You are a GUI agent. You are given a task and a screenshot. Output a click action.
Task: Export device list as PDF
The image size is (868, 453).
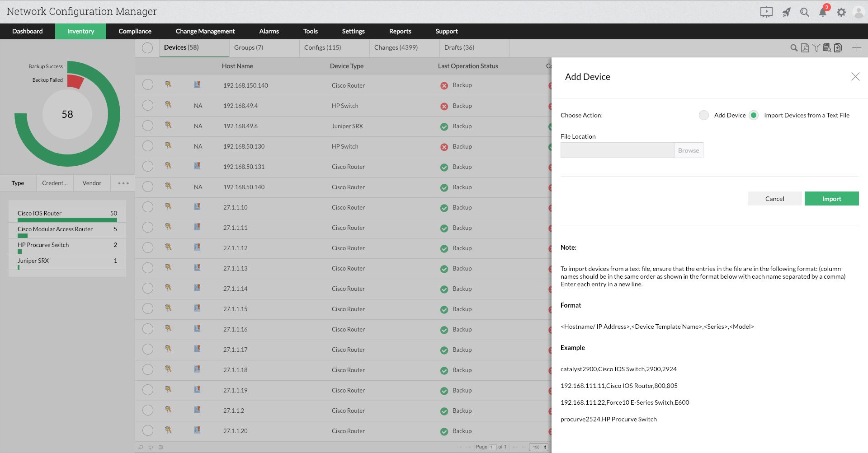click(805, 48)
